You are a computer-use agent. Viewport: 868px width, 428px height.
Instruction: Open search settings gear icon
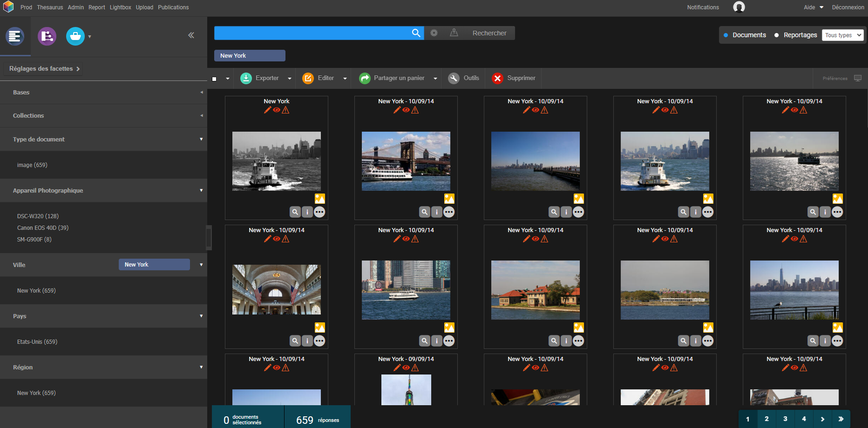pyautogui.click(x=434, y=33)
